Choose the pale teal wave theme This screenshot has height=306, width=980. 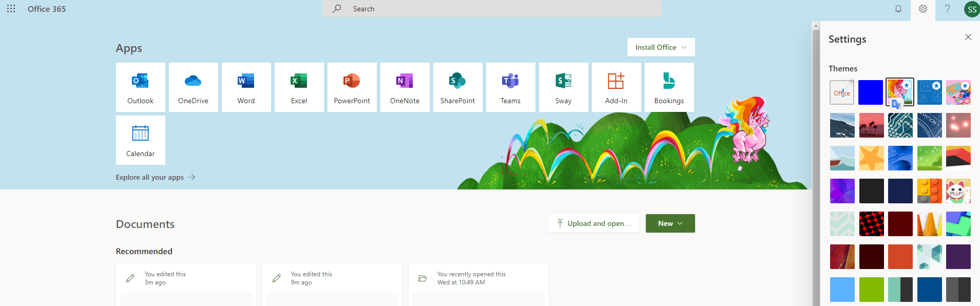pos(842,158)
